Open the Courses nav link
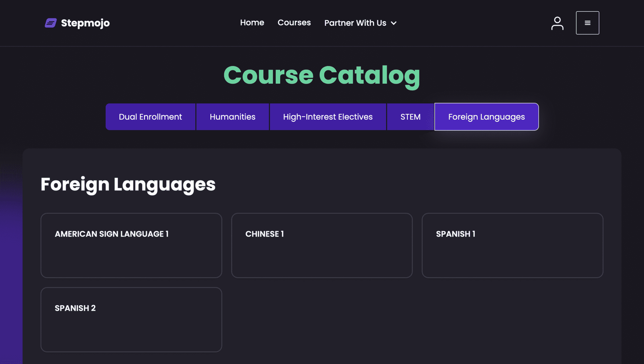644x364 pixels. pyautogui.click(x=294, y=23)
